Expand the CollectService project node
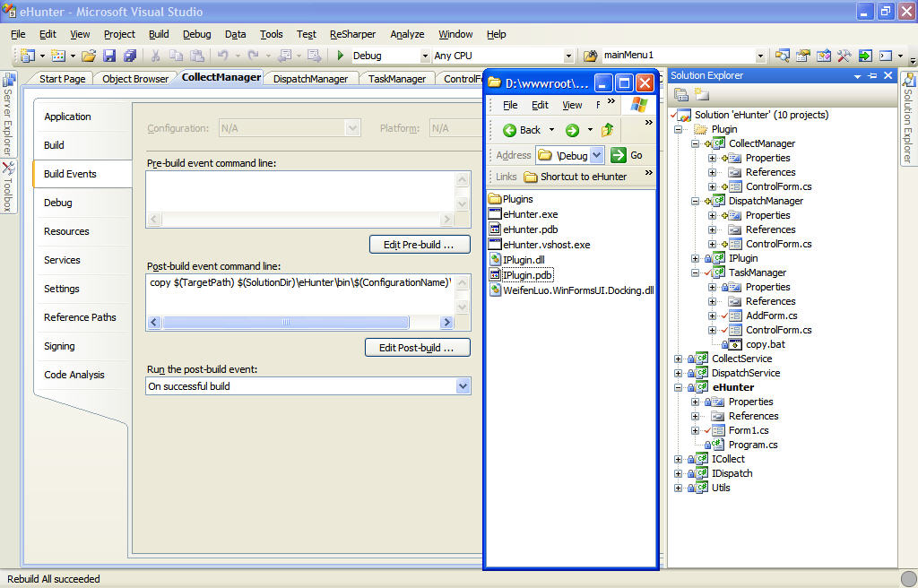 tap(678, 359)
